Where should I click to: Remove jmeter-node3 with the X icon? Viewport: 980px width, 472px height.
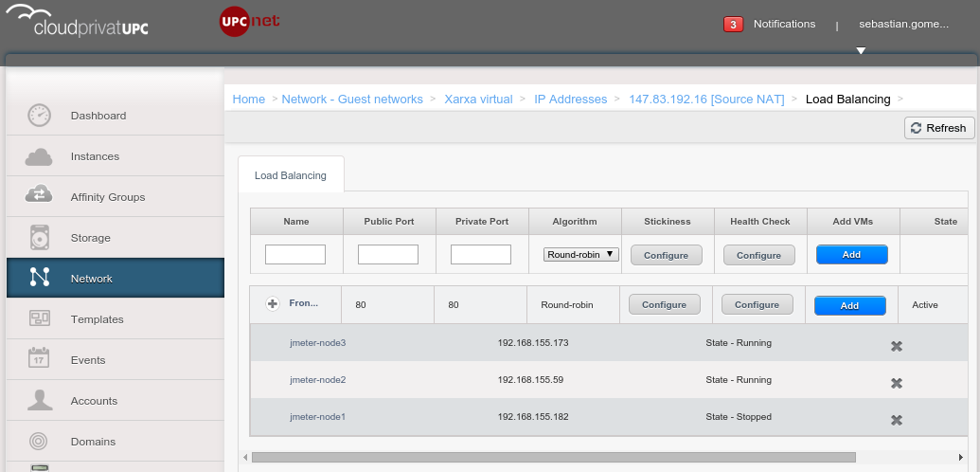pyautogui.click(x=896, y=346)
